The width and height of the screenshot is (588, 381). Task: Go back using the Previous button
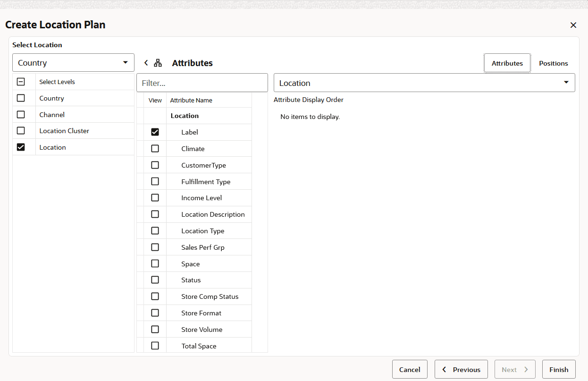tap(461, 369)
